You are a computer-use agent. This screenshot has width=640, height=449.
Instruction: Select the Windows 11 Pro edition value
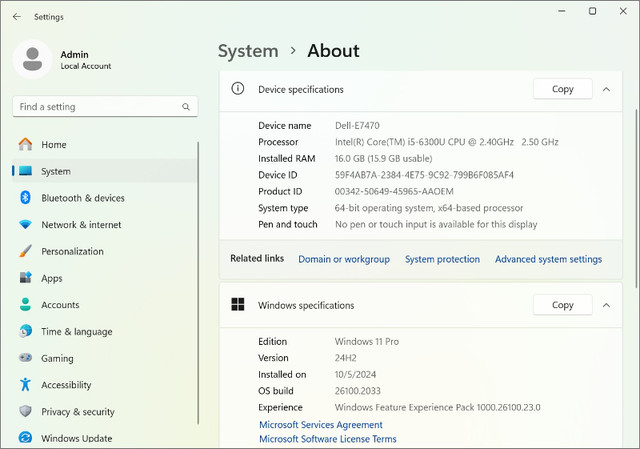pos(367,342)
